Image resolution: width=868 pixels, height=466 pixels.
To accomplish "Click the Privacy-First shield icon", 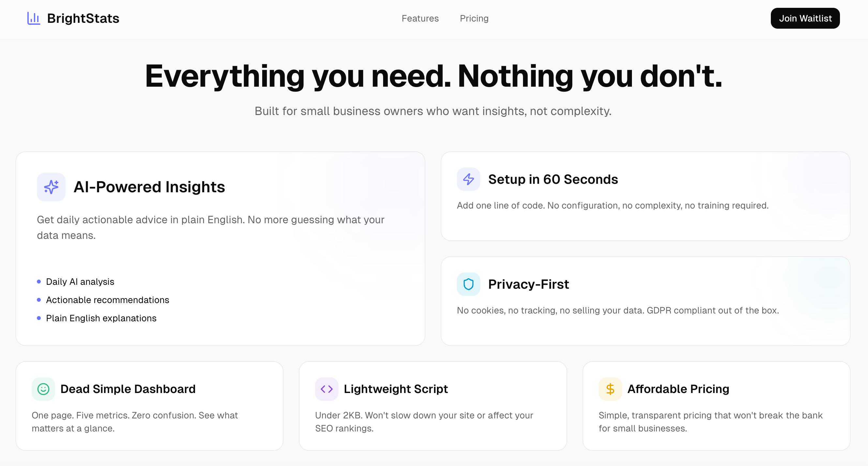I will point(468,284).
